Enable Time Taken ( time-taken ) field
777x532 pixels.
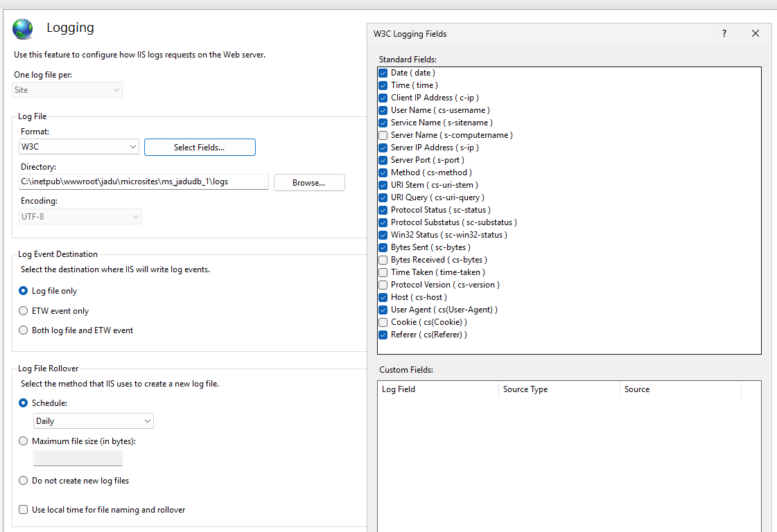pos(383,272)
